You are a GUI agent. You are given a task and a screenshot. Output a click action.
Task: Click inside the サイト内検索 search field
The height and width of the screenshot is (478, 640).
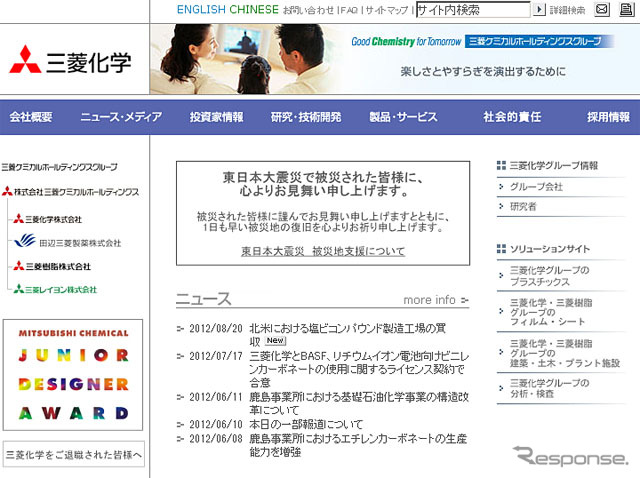pos(473,10)
